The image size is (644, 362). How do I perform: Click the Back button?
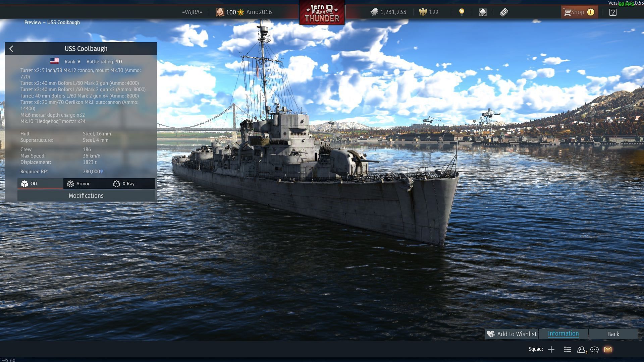[x=613, y=334]
